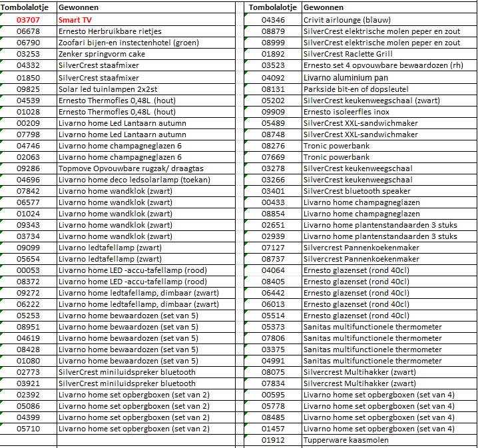
Task: Select lot number 08879
Action: [x=273, y=31]
